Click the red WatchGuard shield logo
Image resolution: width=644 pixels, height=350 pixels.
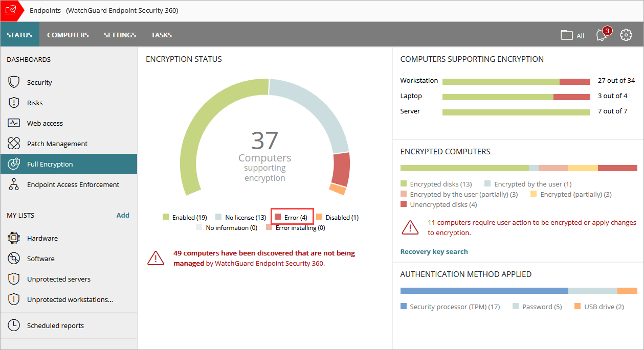(11, 11)
